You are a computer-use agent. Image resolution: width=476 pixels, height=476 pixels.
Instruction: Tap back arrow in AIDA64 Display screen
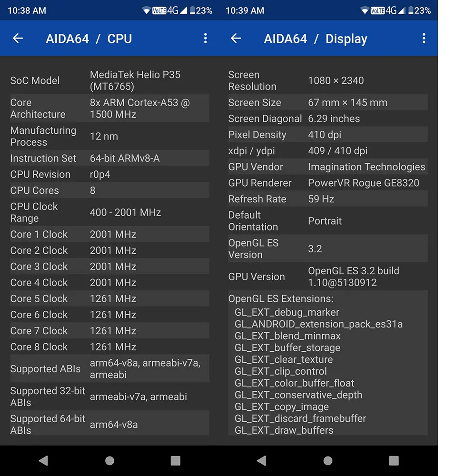(236, 38)
